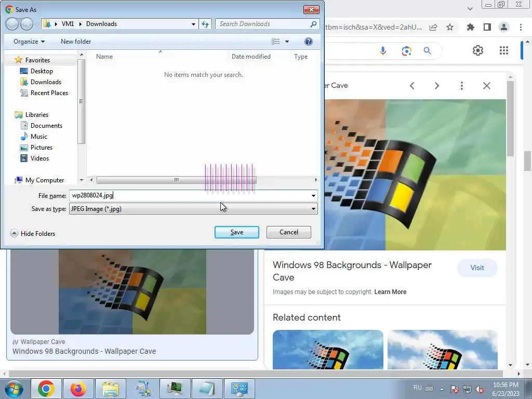Click the Save button in Save As dialog
Screen dimensions: 532x399
pos(236,232)
